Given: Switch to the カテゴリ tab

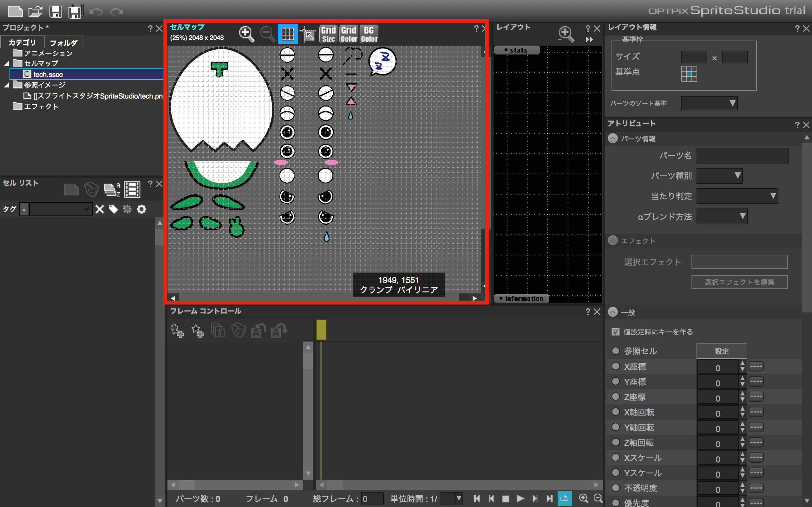Looking at the screenshot, I should tap(22, 42).
